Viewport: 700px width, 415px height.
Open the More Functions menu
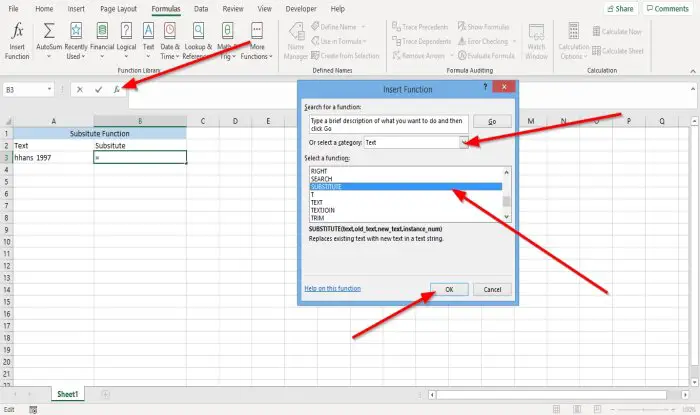pos(256,41)
